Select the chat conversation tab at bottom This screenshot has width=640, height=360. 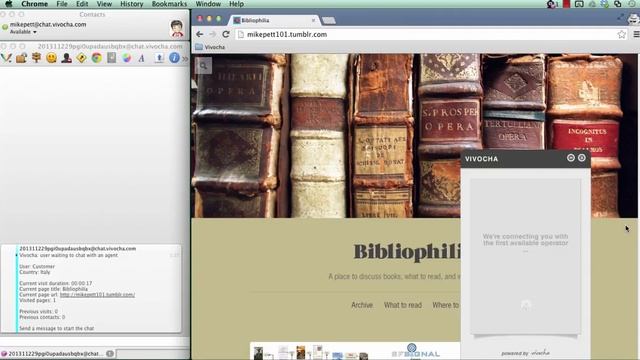(58, 353)
